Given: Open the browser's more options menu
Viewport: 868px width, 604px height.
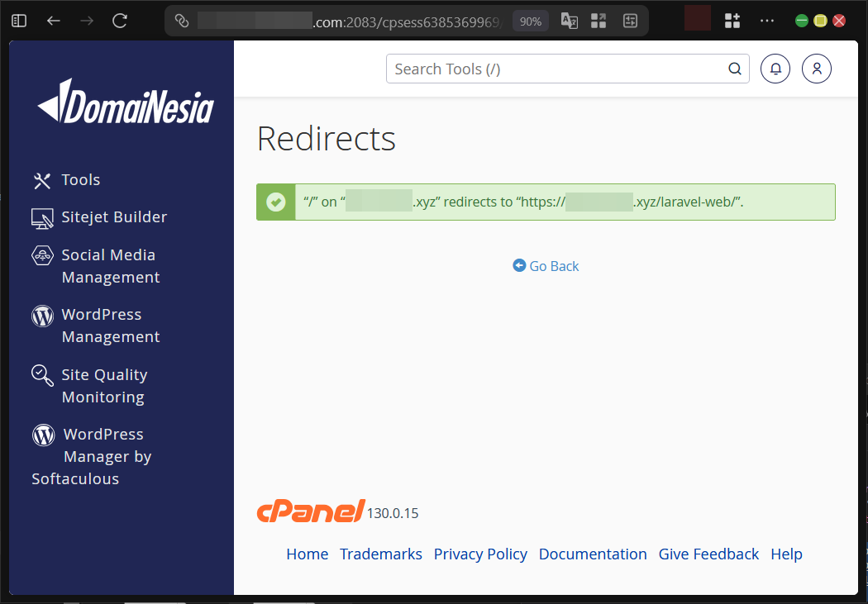Looking at the screenshot, I should click(x=767, y=21).
